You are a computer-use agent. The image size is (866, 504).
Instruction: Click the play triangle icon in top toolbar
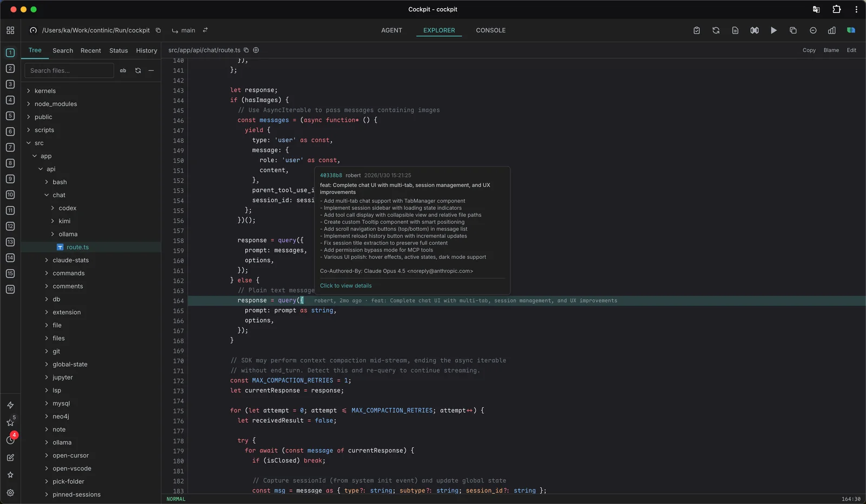pyautogui.click(x=773, y=30)
